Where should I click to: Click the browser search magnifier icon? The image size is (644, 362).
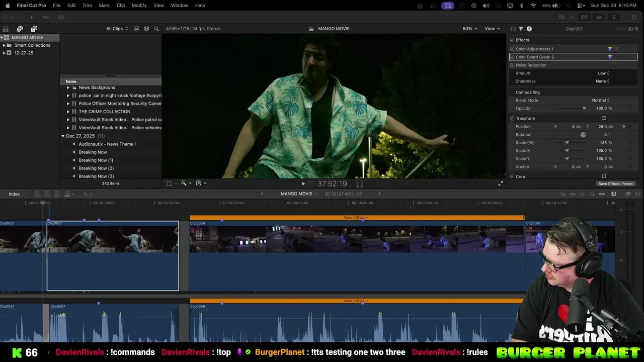coord(156,29)
